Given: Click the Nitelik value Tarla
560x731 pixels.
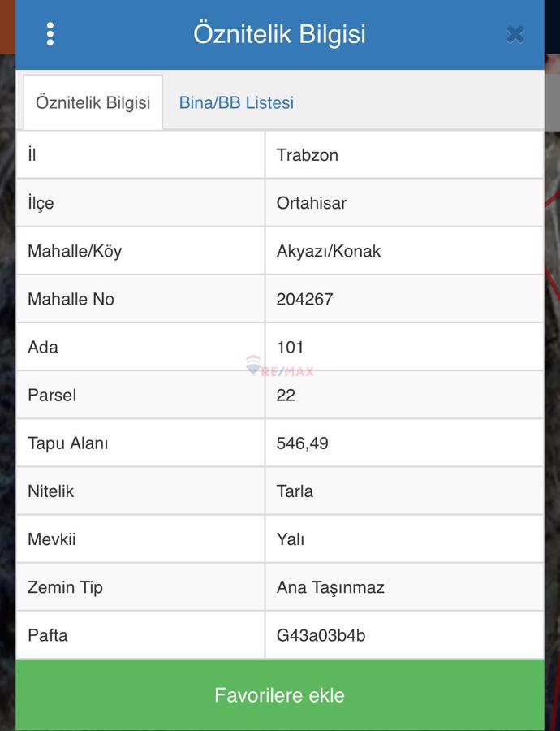Looking at the screenshot, I should click(294, 491).
